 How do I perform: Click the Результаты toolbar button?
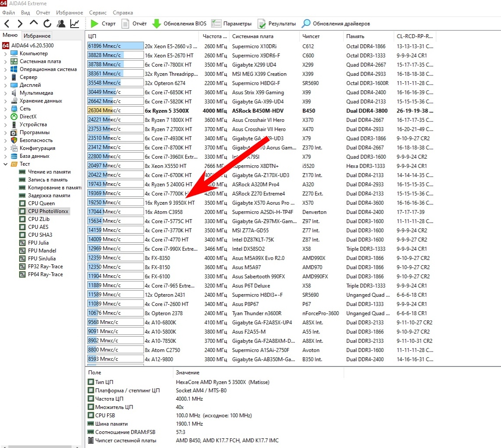pyautogui.click(x=276, y=24)
